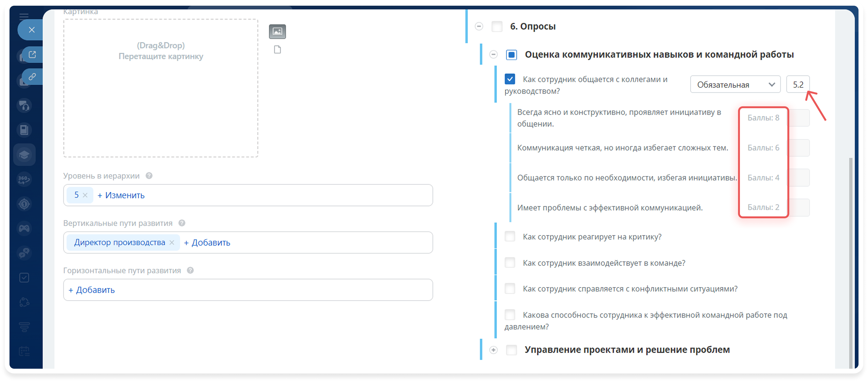Click the gamepad icon in sidebar
This screenshot has height=382, width=868.
[24, 228]
